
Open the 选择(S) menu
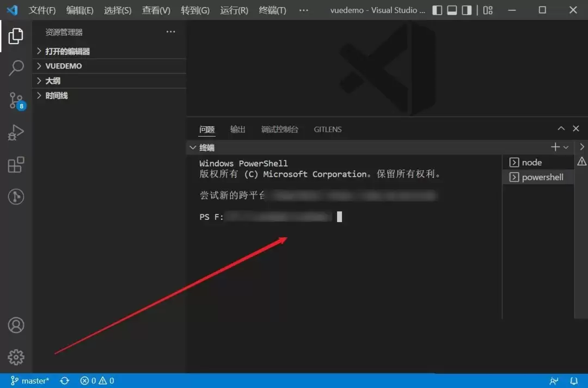click(118, 10)
